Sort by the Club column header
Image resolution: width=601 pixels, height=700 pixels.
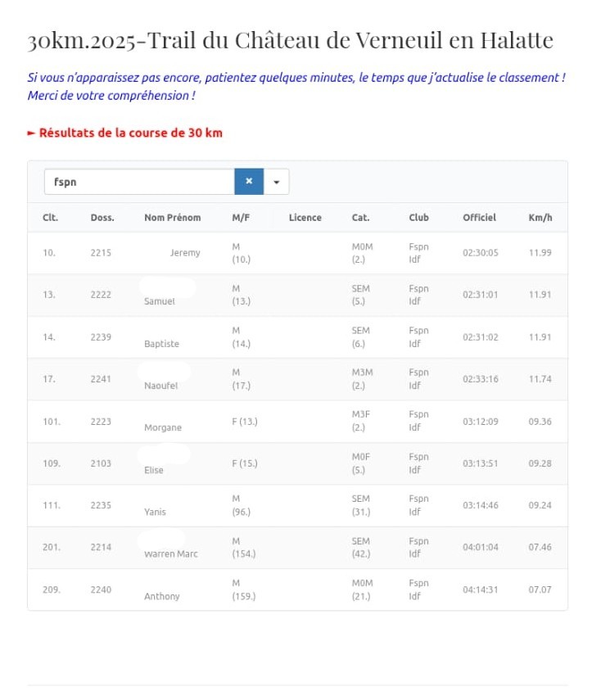[418, 218]
